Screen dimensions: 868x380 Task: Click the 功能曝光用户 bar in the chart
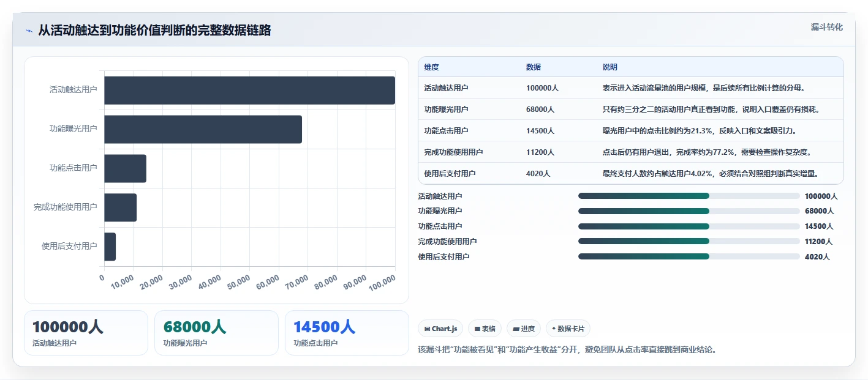pos(203,129)
